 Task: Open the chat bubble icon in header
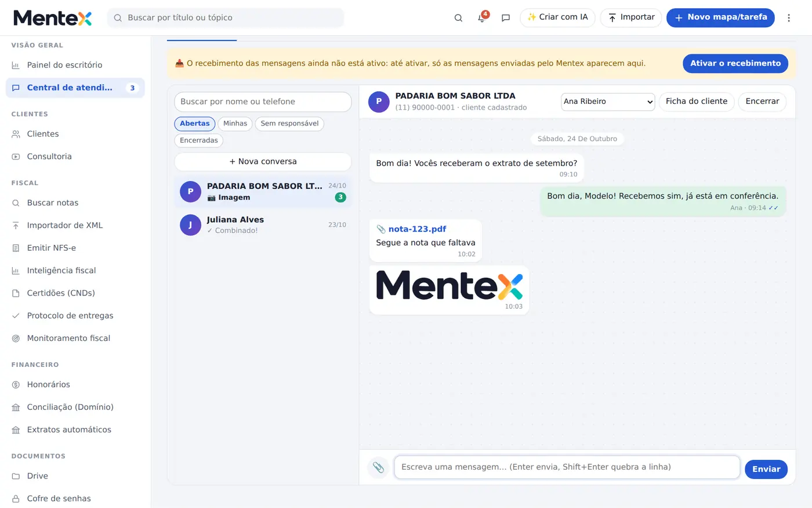pos(506,18)
